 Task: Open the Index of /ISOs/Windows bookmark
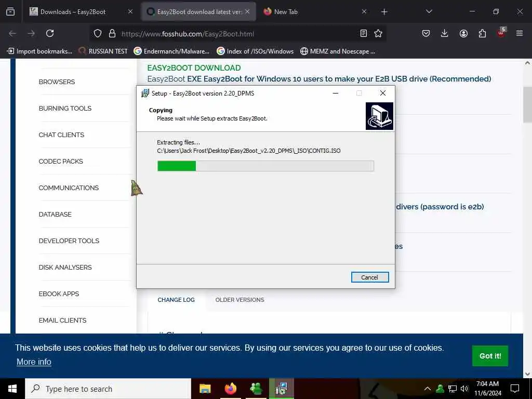tap(255, 51)
